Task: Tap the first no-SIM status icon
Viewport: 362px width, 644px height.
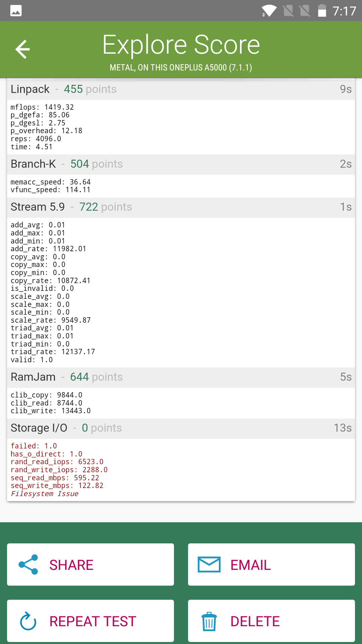Action: click(x=288, y=11)
